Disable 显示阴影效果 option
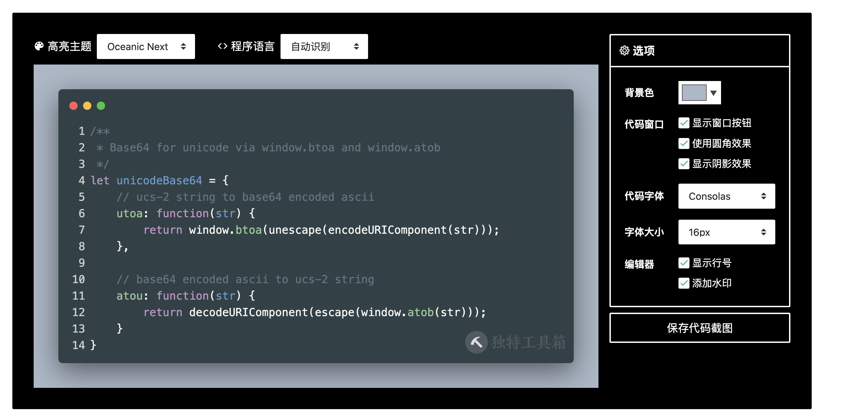Screen dimensions: 868x416 pos(684,164)
